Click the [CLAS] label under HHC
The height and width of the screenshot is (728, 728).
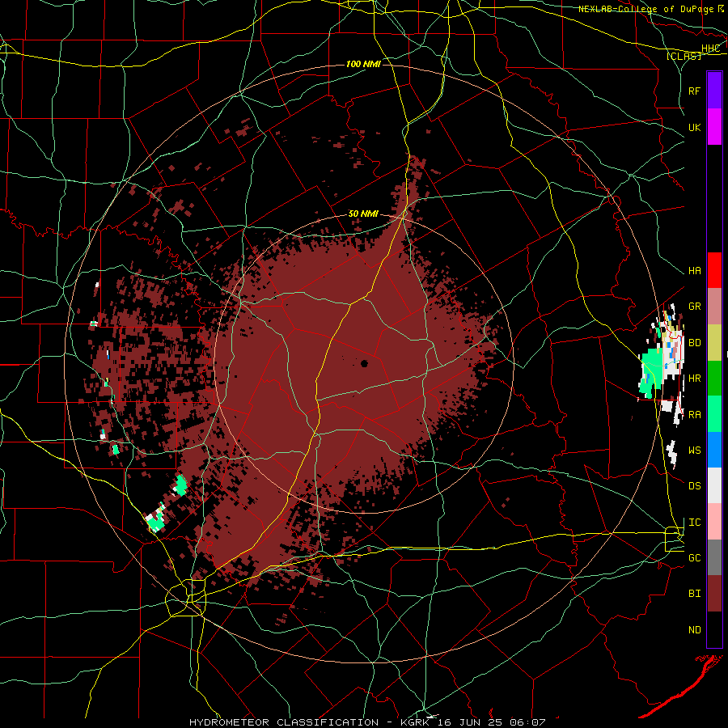(684, 56)
